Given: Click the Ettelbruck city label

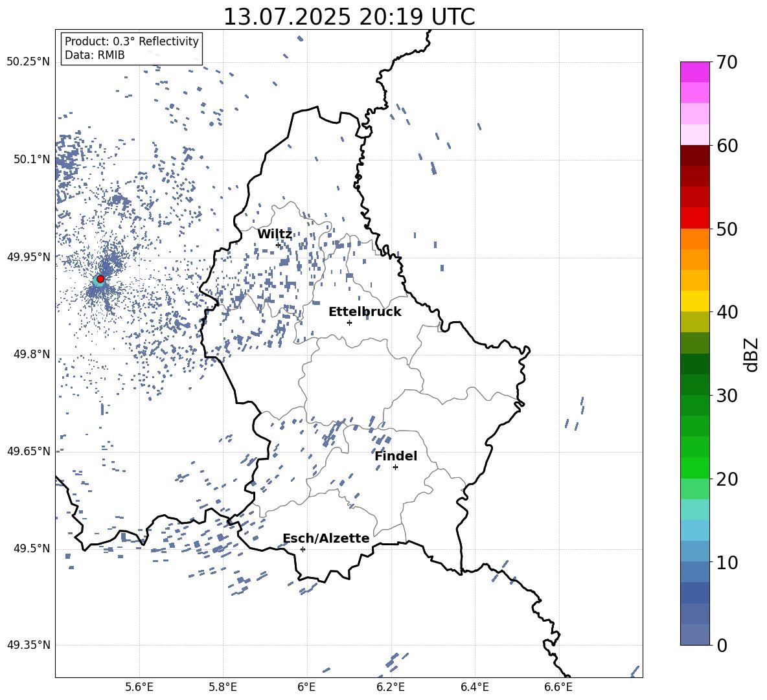Looking at the screenshot, I should coord(365,312).
